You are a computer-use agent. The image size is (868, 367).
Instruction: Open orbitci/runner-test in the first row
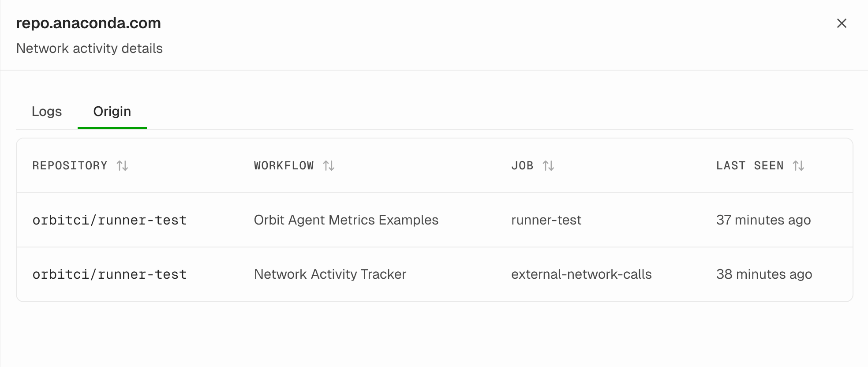109,220
